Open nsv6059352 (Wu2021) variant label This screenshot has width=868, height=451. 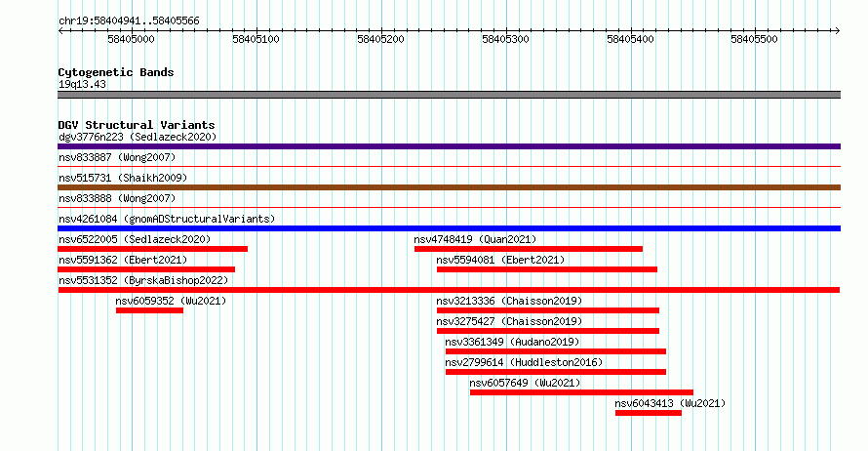coord(171,301)
